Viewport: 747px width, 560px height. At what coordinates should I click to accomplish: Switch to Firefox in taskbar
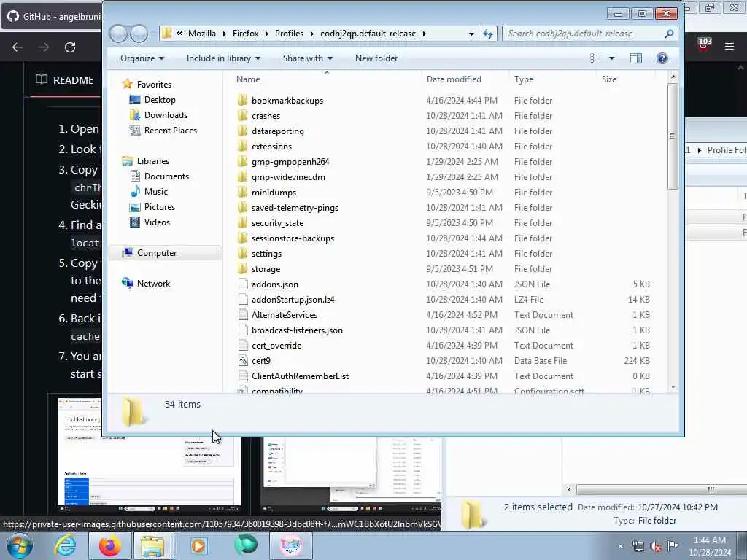110,545
